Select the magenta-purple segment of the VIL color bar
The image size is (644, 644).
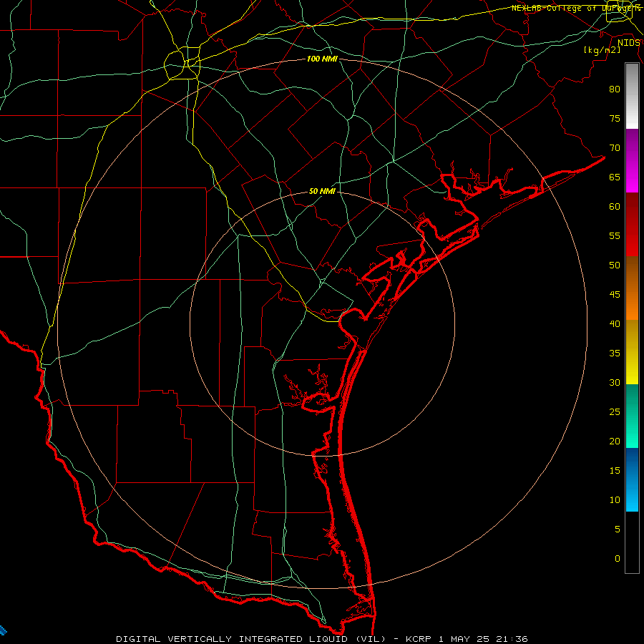click(632, 160)
